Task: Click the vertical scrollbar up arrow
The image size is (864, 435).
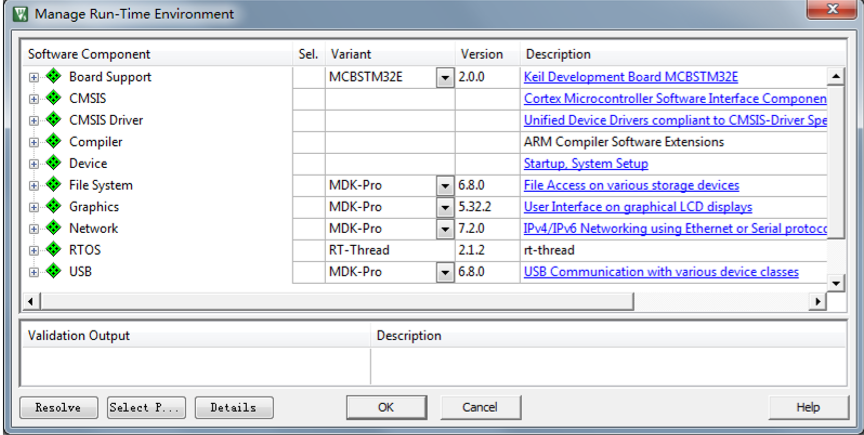Action: coord(836,76)
